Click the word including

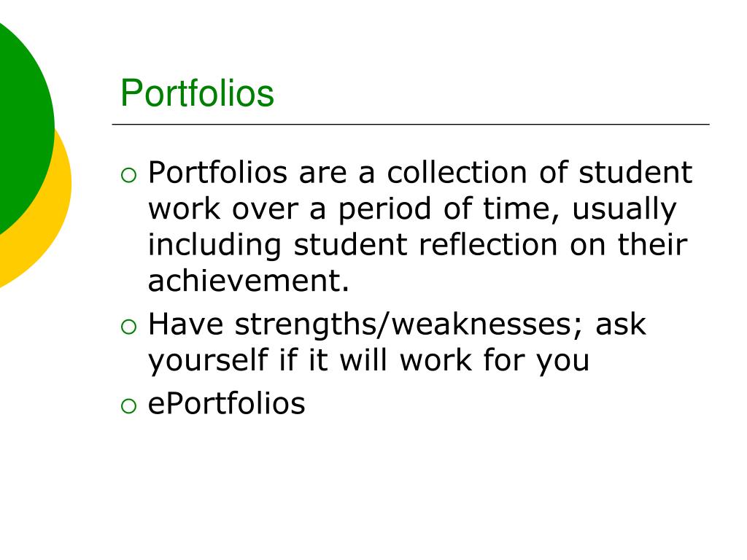click(x=214, y=246)
